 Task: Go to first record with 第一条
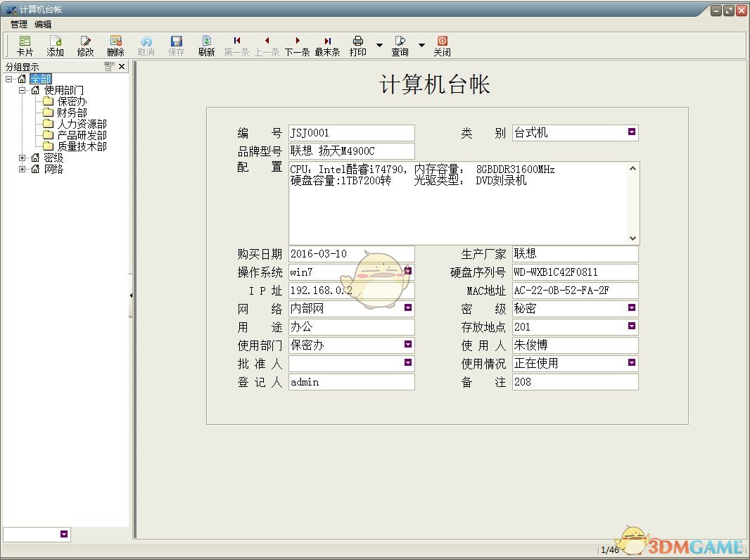point(236,46)
